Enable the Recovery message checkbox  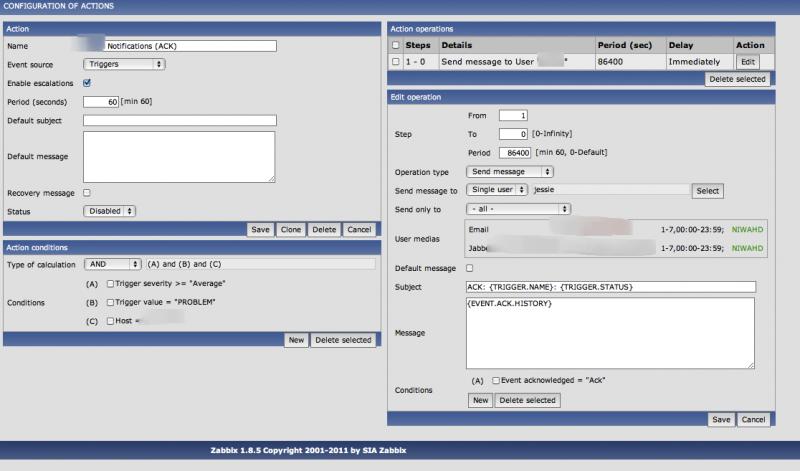[87, 193]
